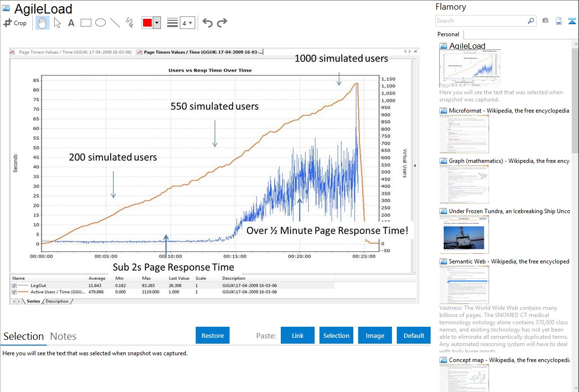Redo the last annotation
The image size is (579, 392).
point(222,23)
